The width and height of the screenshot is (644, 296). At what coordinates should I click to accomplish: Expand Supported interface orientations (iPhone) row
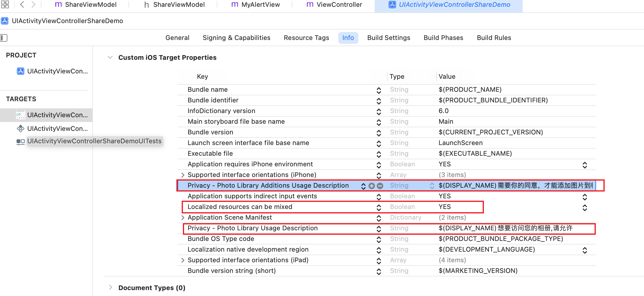[183, 175]
